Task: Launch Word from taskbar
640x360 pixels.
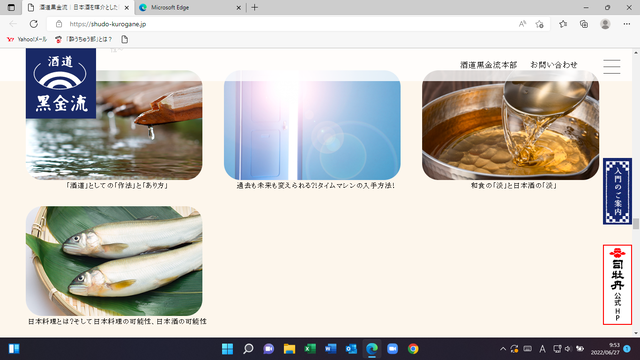Action: 331,349
